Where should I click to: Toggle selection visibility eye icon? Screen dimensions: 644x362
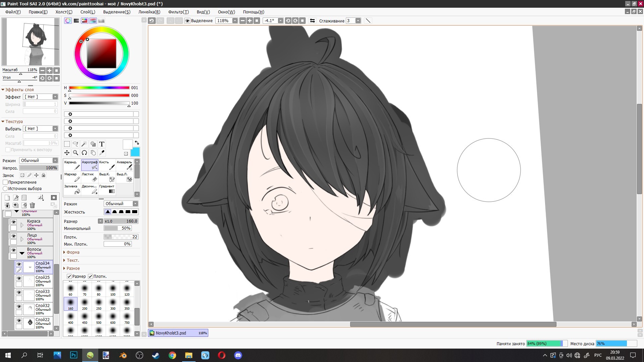187,21
